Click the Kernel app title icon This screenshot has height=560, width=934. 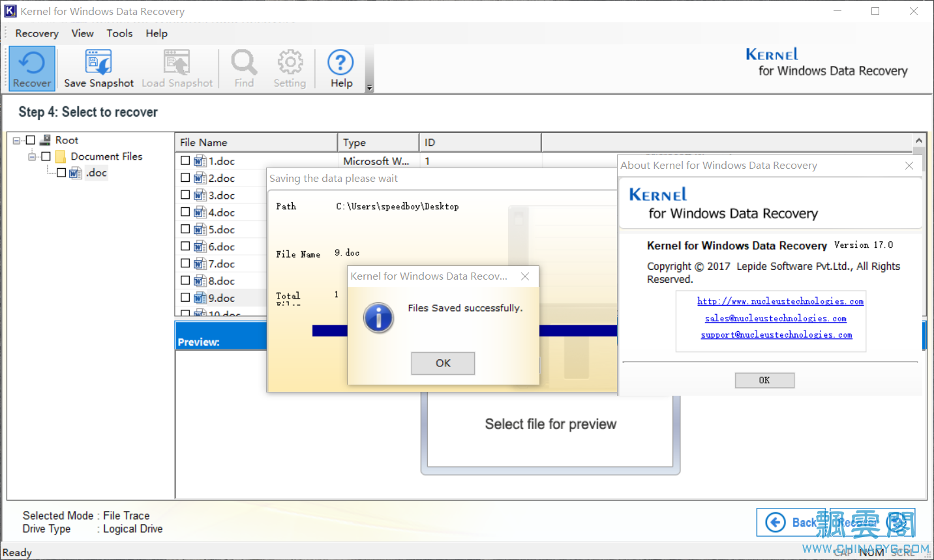(x=10, y=11)
